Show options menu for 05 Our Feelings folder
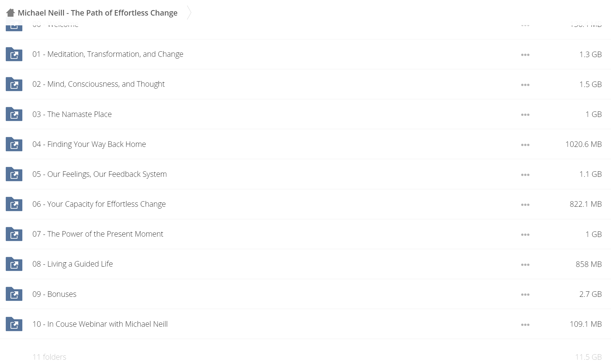 point(525,175)
